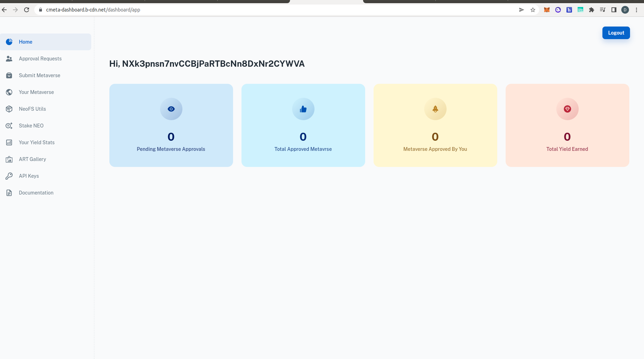Open the MetaMask fox extension
Image resolution: width=644 pixels, height=359 pixels.
coord(547,10)
